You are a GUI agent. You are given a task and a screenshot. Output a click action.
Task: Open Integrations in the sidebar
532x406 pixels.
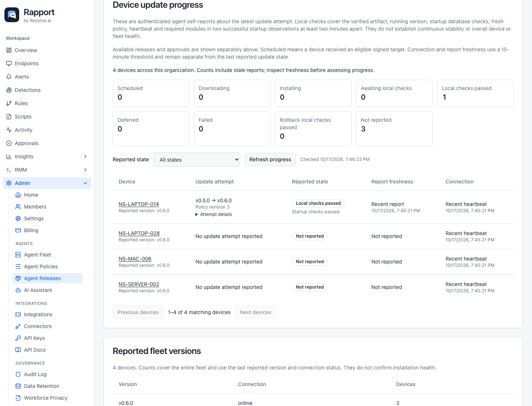click(47, 314)
